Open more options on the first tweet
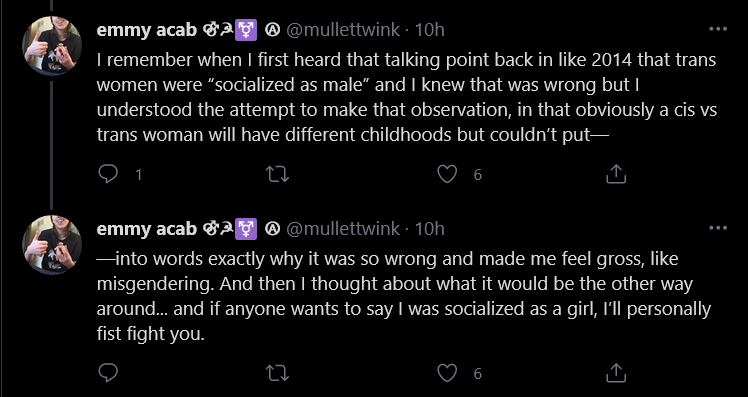748x397 pixels. [718, 29]
